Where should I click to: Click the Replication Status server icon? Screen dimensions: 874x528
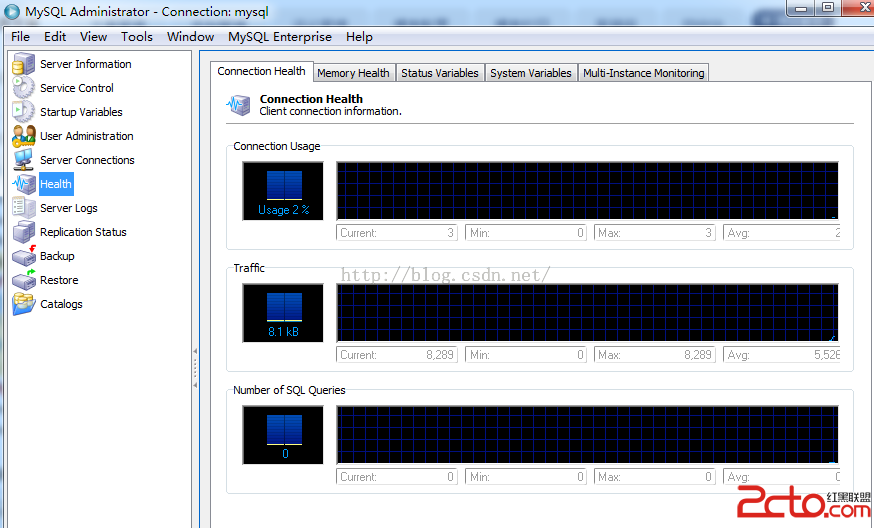pyautogui.click(x=23, y=232)
